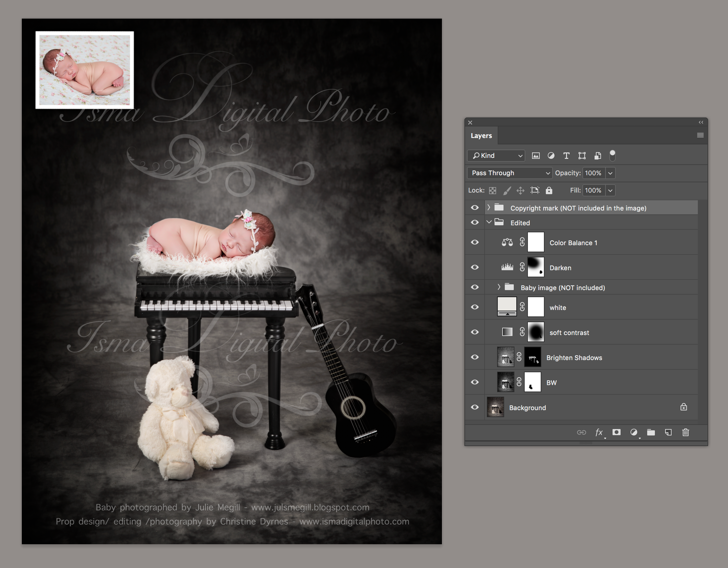This screenshot has width=728, height=568.
Task: Click mask link icon on Darken layer
Action: coord(522,267)
